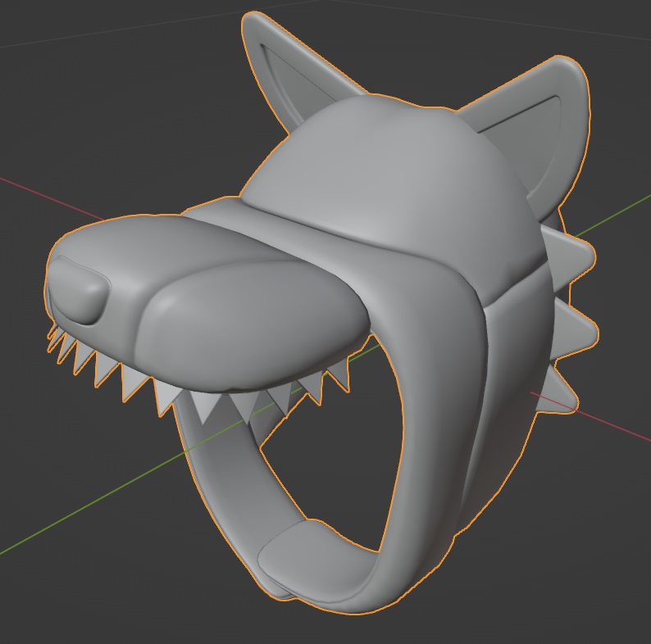This screenshot has width=651, height=644.
Task: Click the wolf's nose tip on the model
Action: coord(79,291)
